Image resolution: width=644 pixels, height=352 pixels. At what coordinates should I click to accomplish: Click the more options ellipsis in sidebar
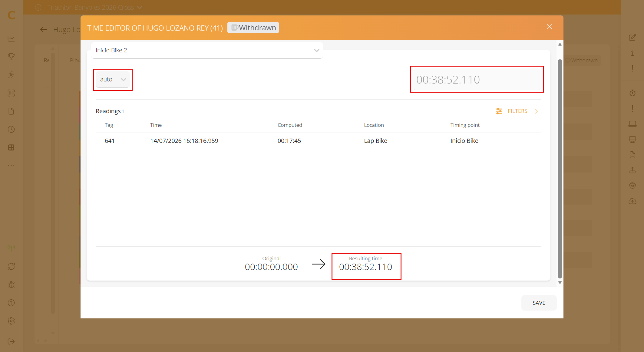[x=11, y=166]
